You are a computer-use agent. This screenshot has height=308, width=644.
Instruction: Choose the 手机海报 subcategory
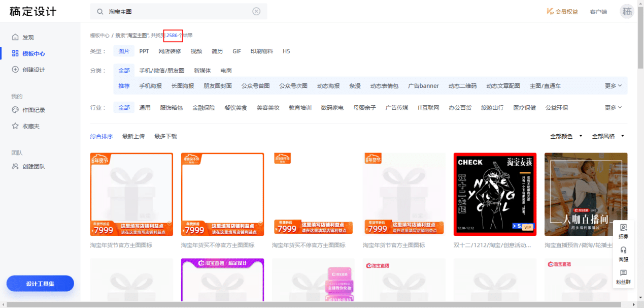point(151,86)
